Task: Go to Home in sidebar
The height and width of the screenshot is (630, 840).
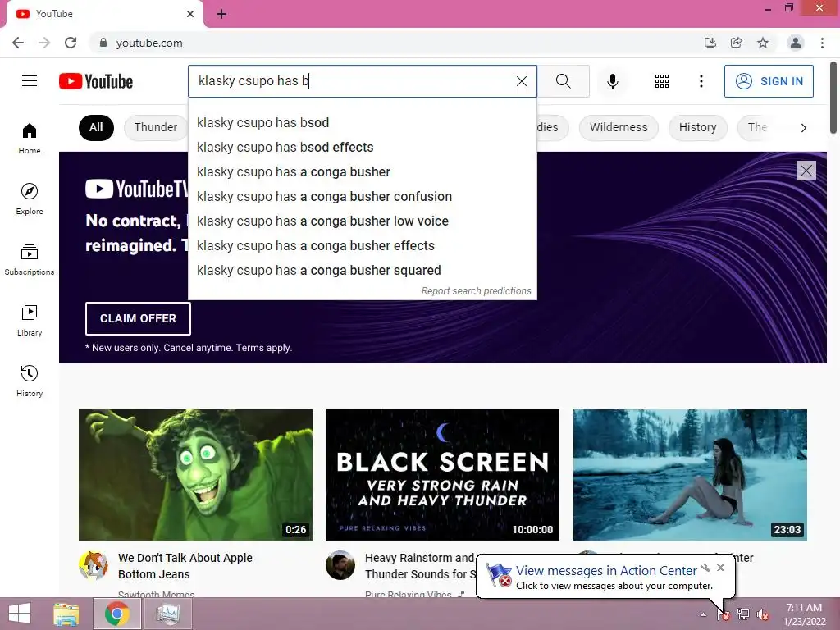Action: pos(30,138)
